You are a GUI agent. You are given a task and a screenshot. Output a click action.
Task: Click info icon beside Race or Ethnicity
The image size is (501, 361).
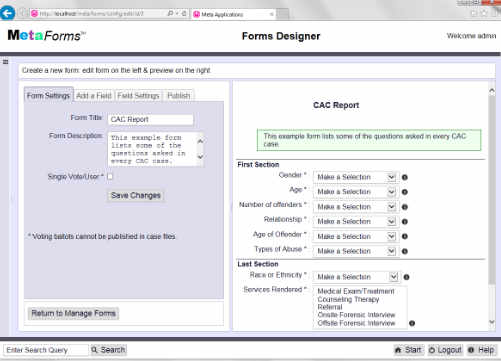click(406, 277)
